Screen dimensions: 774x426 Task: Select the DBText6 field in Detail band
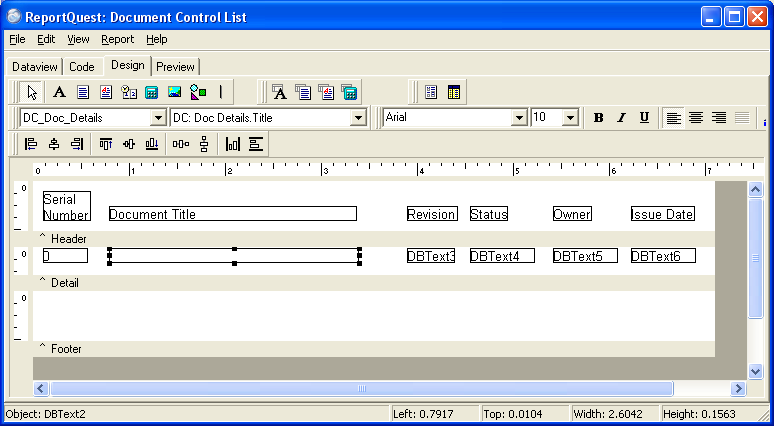pos(663,256)
